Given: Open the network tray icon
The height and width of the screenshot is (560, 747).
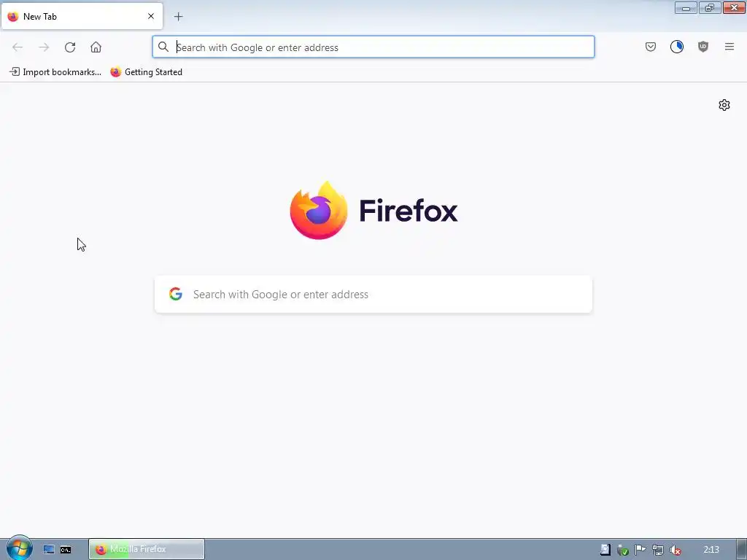Looking at the screenshot, I should tap(658, 550).
